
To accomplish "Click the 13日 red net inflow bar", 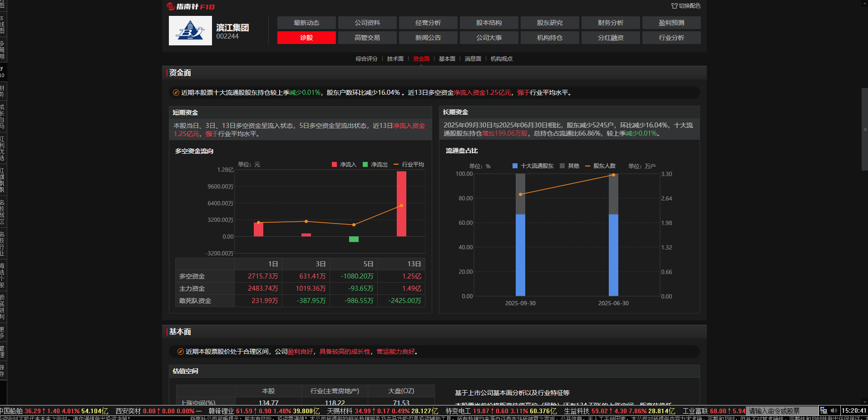I will 401,204.
